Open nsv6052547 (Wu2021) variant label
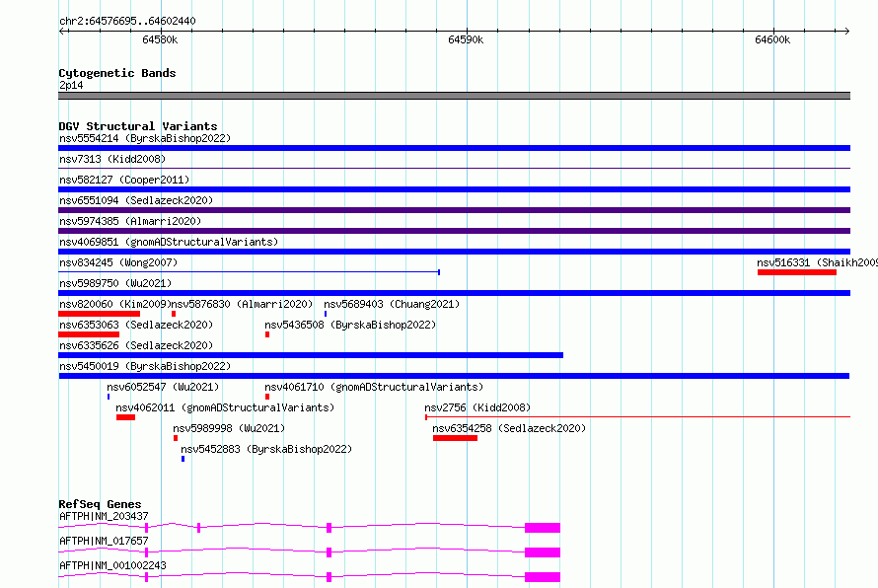Screen dimensions: 878x588 163,387
